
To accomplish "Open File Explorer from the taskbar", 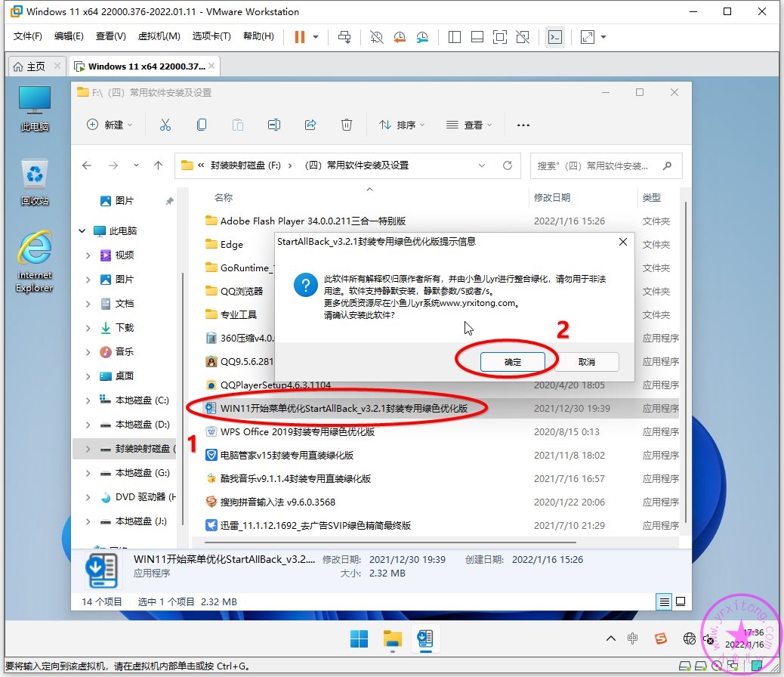I will pyautogui.click(x=393, y=639).
